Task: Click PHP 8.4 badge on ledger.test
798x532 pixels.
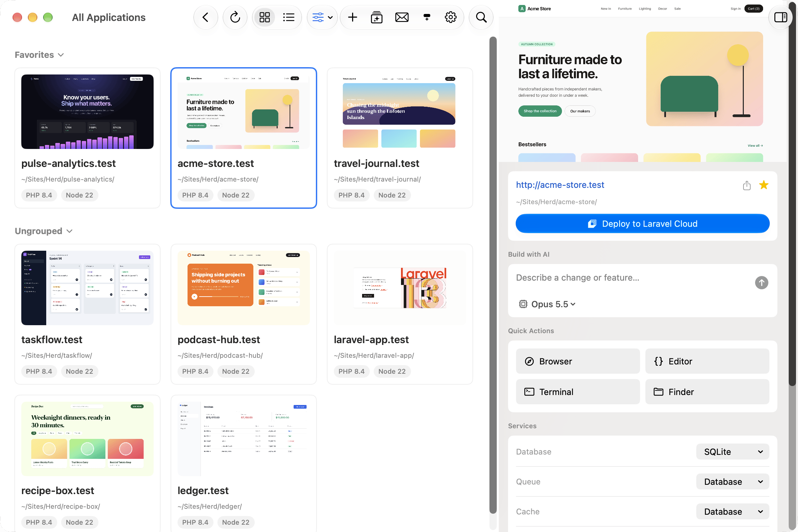Action: click(195, 522)
